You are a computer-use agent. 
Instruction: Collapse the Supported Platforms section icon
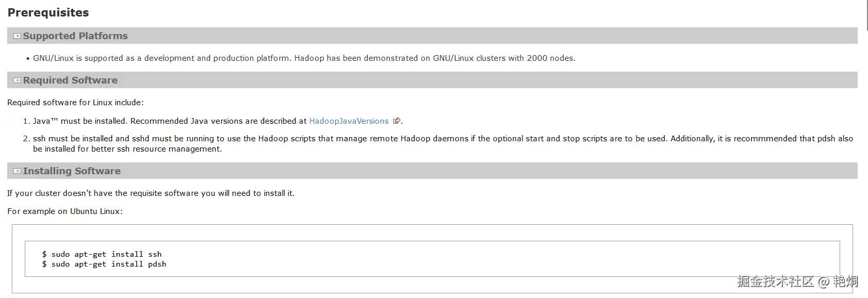(17, 36)
